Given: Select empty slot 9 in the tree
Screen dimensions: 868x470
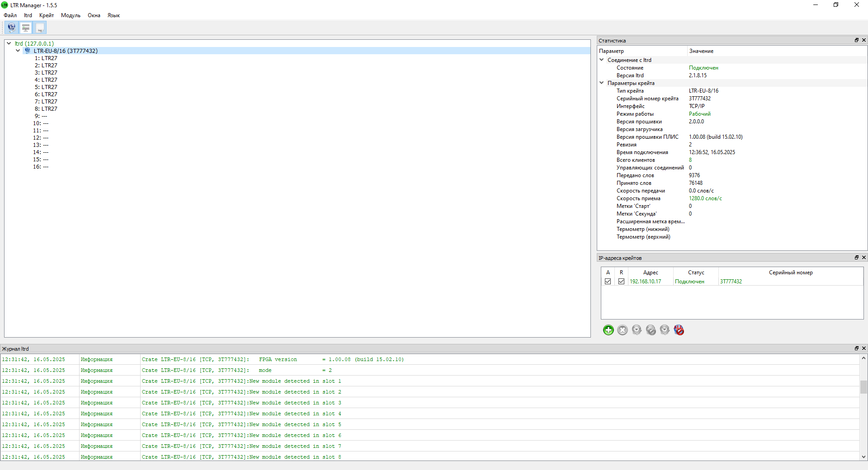Looking at the screenshot, I should (x=41, y=116).
